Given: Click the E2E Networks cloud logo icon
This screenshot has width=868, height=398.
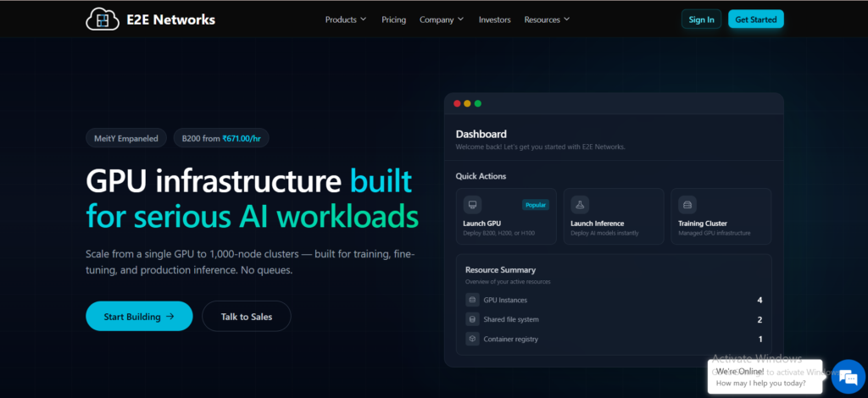Looking at the screenshot, I should (103, 19).
